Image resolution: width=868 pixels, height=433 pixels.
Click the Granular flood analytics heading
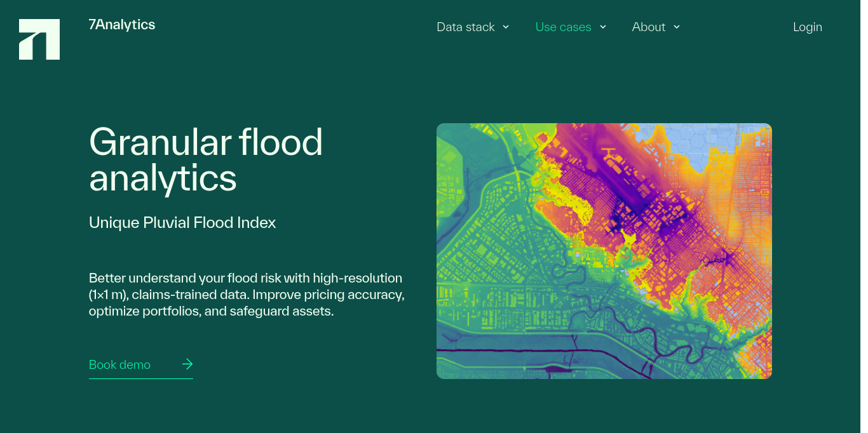click(206, 160)
